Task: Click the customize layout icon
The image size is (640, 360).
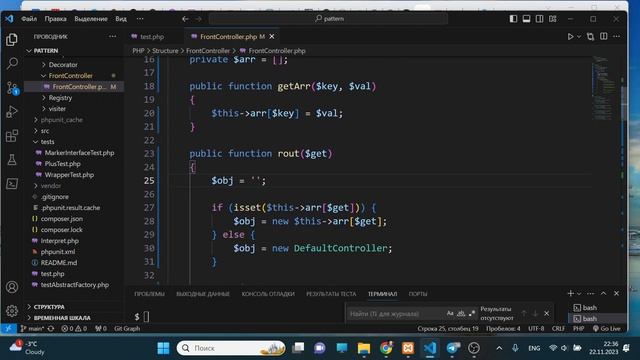Action: (x=553, y=19)
